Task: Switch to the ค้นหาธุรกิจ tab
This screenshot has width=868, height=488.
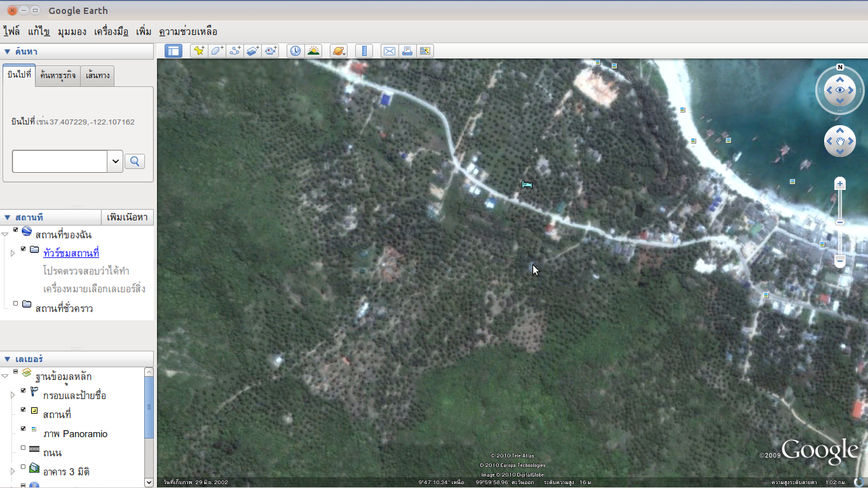Action: click(58, 76)
